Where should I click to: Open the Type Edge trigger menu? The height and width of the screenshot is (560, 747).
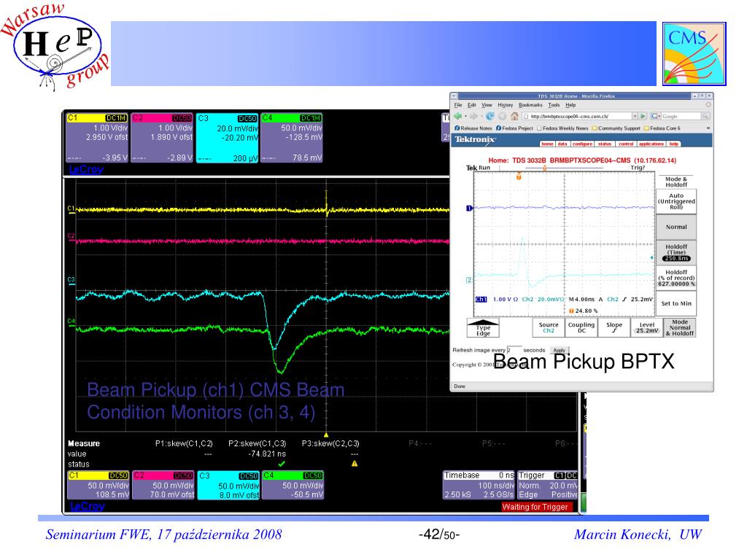point(483,327)
